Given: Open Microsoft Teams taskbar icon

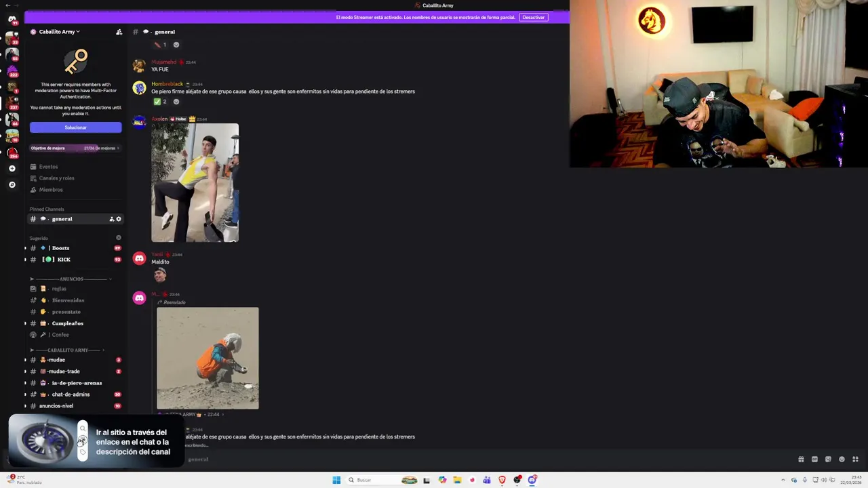Looking at the screenshot, I should (487, 480).
